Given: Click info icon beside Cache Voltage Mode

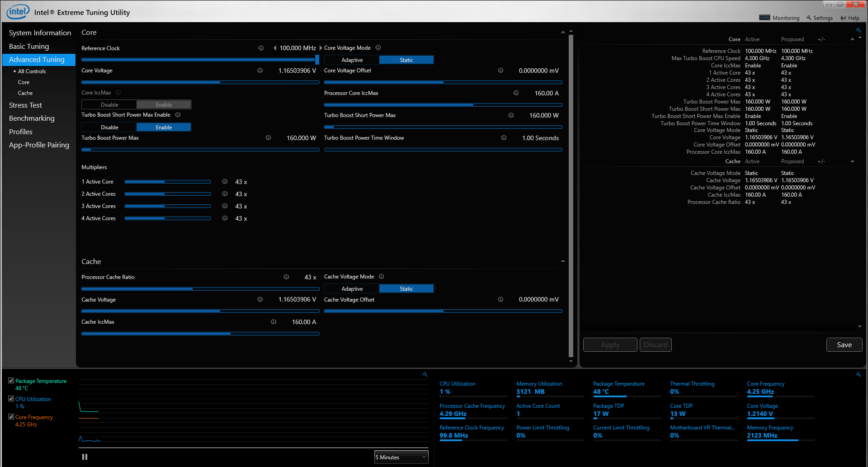Looking at the screenshot, I should pyautogui.click(x=381, y=277).
